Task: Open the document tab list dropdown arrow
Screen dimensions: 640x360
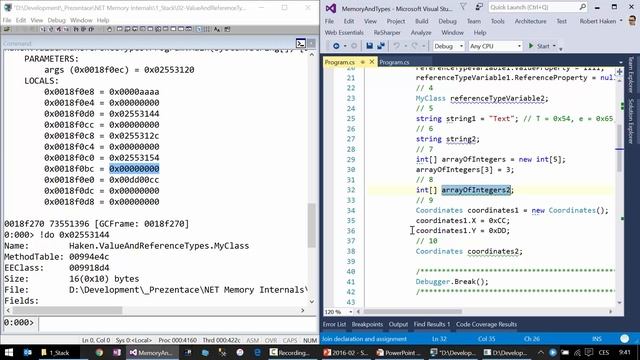Action: (x=620, y=62)
